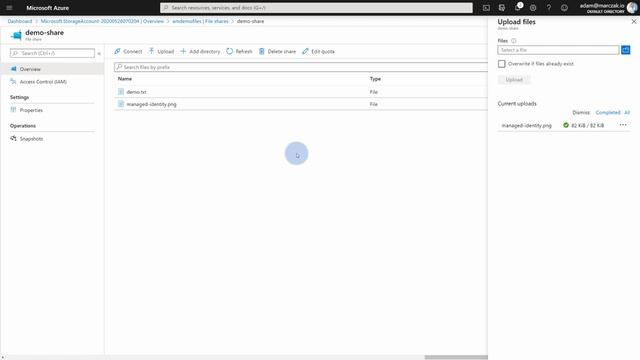The width and height of the screenshot is (640, 360).
Task: Select Overview in the sidebar
Action: click(x=52, y=69)
